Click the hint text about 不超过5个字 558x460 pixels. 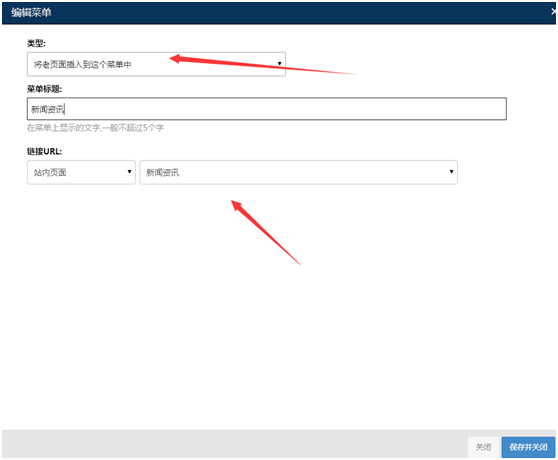(95, 128)
